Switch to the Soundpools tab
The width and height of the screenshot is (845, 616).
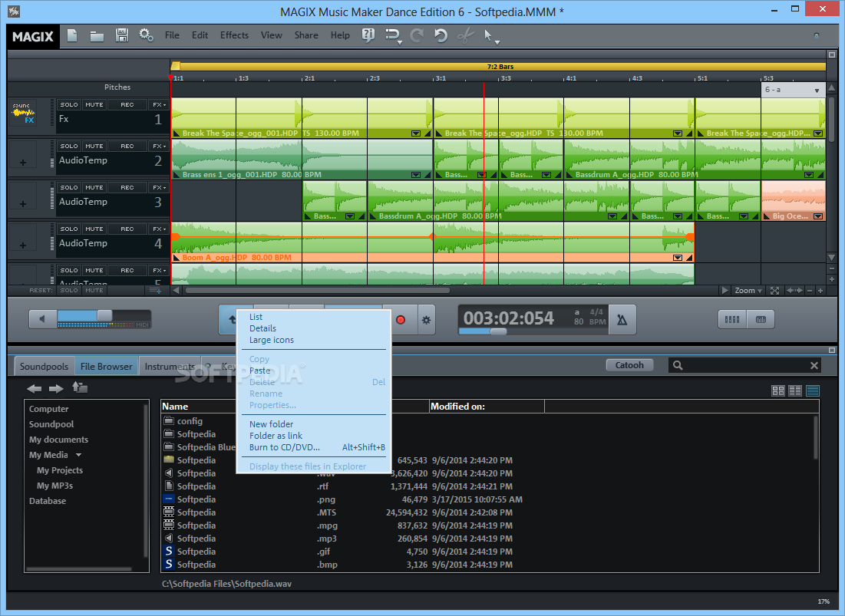(45, 366)
